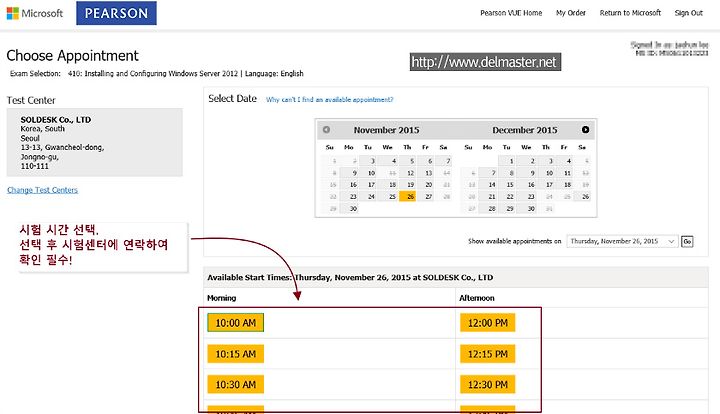Select December 11 in calendar
Screen dimensions: 720x414
click(565, 173)
